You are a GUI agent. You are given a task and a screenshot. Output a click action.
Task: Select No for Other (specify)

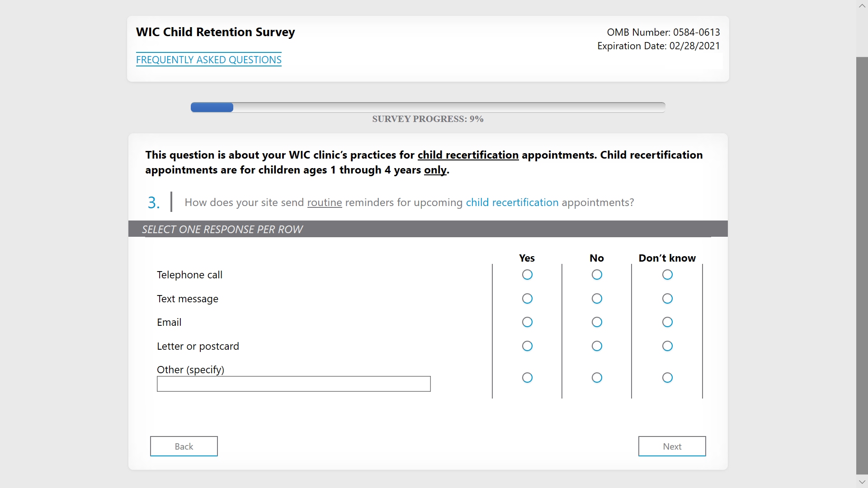click(x=597, y=378)
